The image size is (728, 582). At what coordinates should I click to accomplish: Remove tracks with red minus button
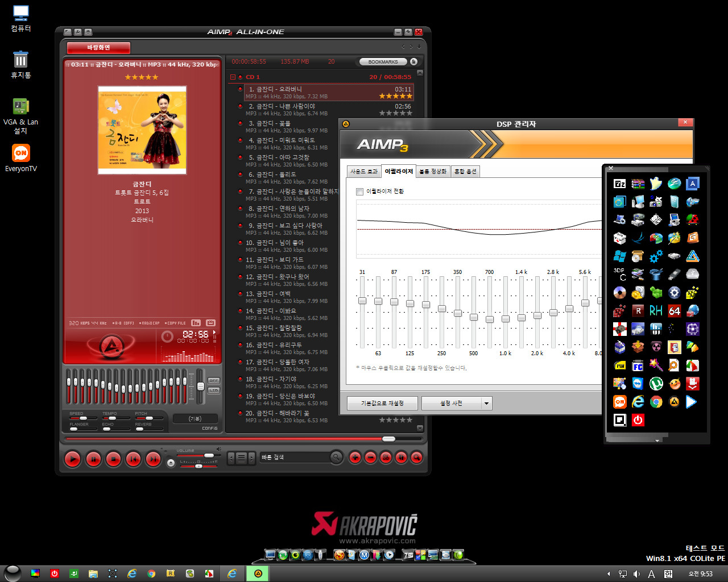(370, 457)
